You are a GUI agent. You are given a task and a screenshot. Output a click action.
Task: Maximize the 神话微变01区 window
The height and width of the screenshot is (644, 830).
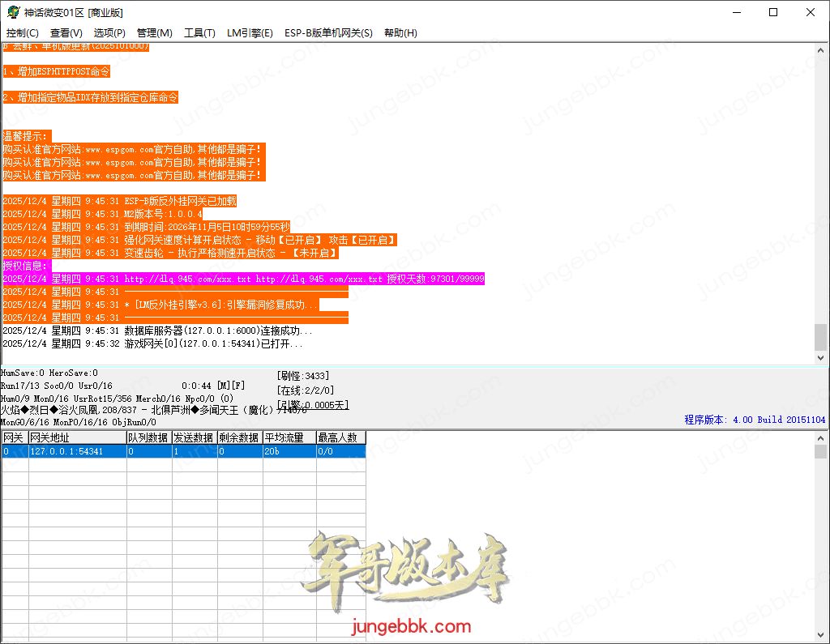[x=772, y=12]
